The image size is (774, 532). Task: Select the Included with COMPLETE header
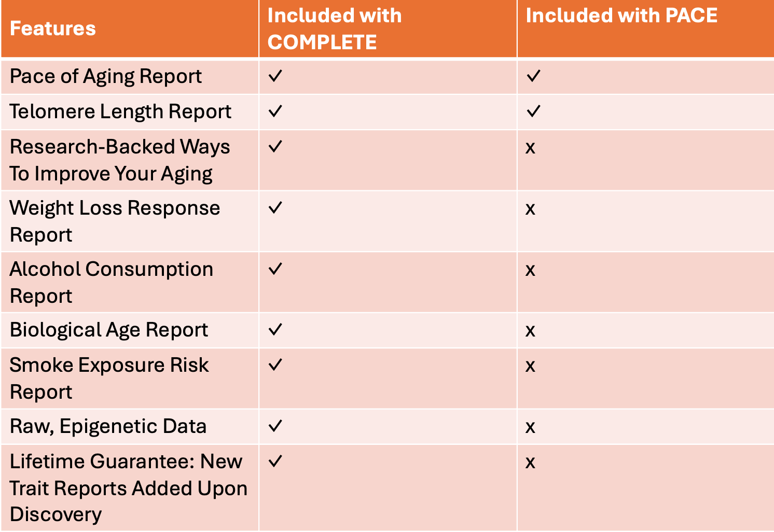335,29
